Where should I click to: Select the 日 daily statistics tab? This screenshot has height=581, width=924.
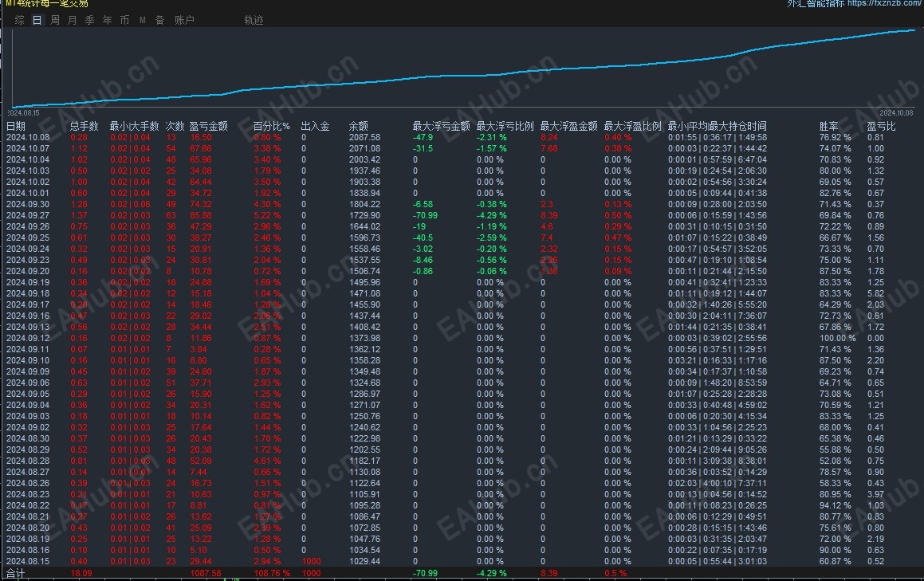tap(37, 20)
